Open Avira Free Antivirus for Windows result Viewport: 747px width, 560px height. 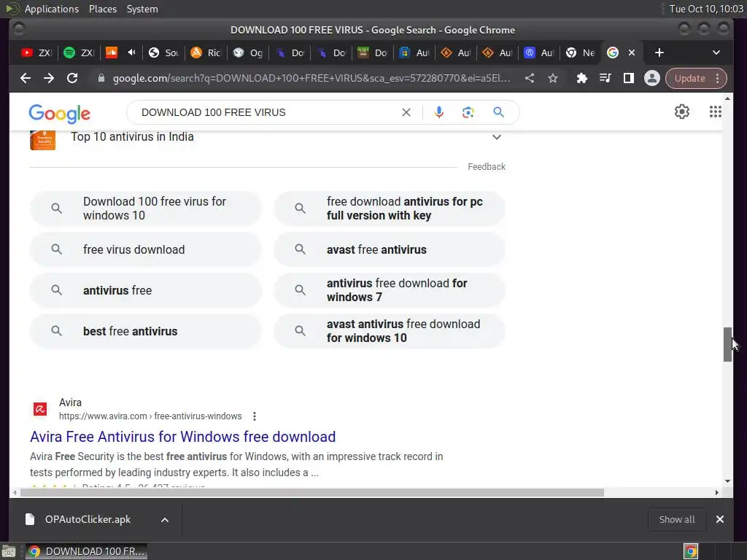183,437
